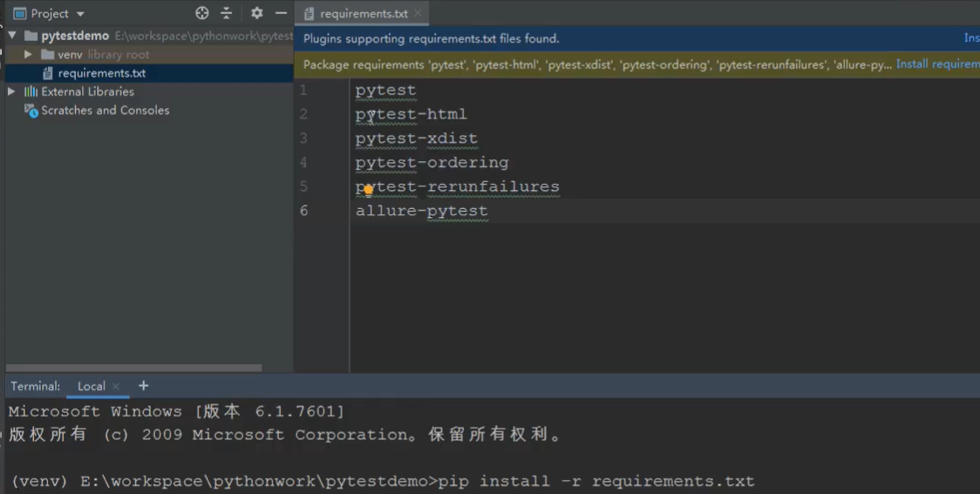This screenshot has height=494, width=980.
Task: Click the locate/select opened file icon
Action: pyautogui.click(x=202, y=13)
